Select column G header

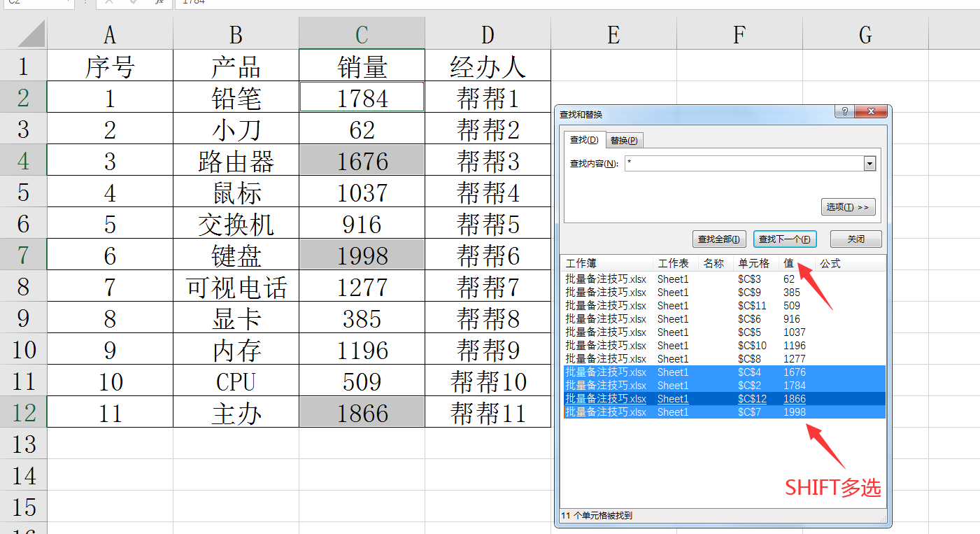(x=865, y=34)
